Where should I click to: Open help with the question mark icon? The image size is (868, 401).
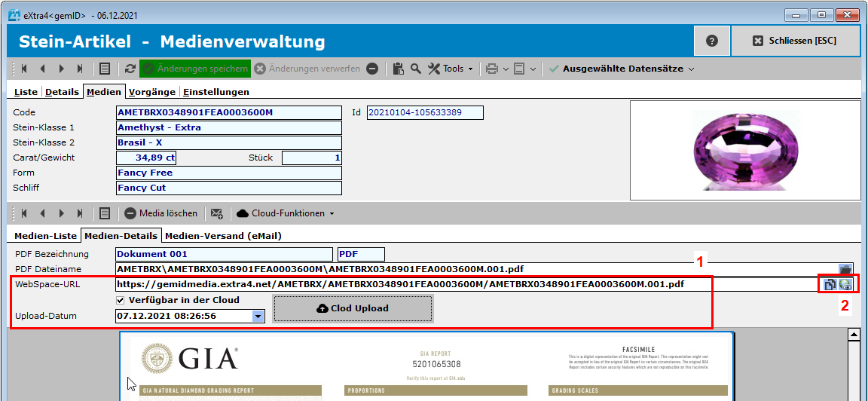pyautogui.click(x=712, y=41)
